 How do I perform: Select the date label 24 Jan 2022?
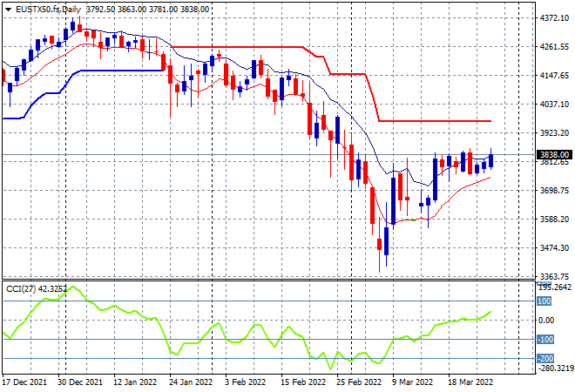(191, 382)
